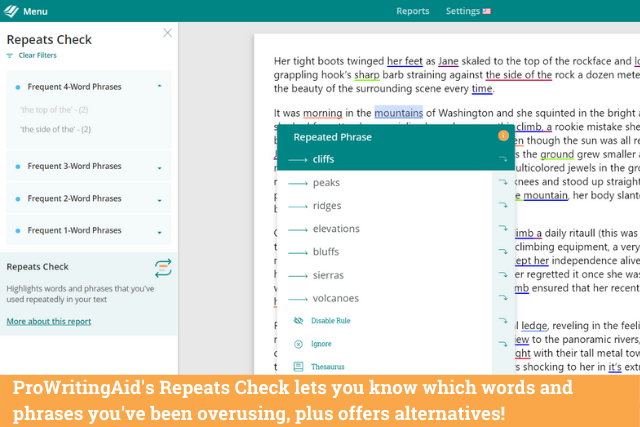Image resolution: width=640 pixels, height=427 pixels.
Task: Click curved arrow icon beside 'cliffs'
Action: click(x=503, y=159)
